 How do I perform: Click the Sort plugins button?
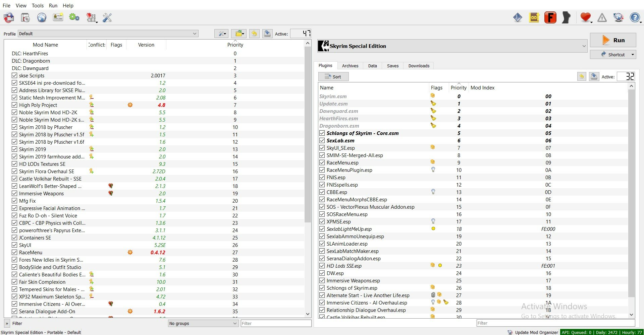point(333,77)
